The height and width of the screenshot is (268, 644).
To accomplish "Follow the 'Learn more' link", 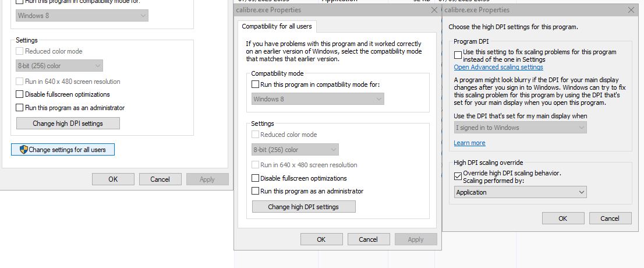I will pyautogui.click(x=469, y=143).
